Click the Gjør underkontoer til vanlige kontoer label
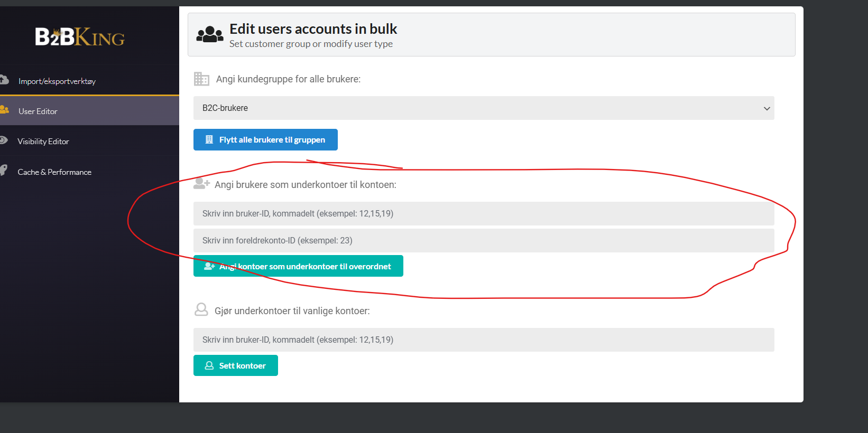Viewport: 868px width, 433px height. pyautogui.click(x=292, y=311)
